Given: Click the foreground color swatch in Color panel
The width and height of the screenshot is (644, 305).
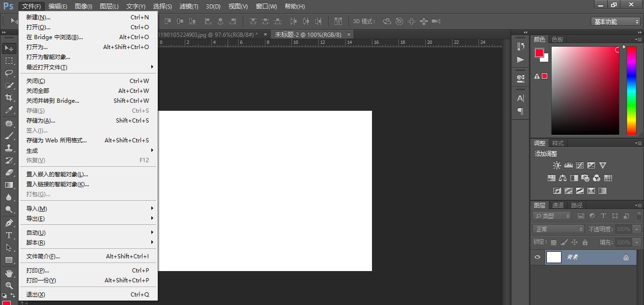Looking at the screenshot, I should click(x=539, y=53).
